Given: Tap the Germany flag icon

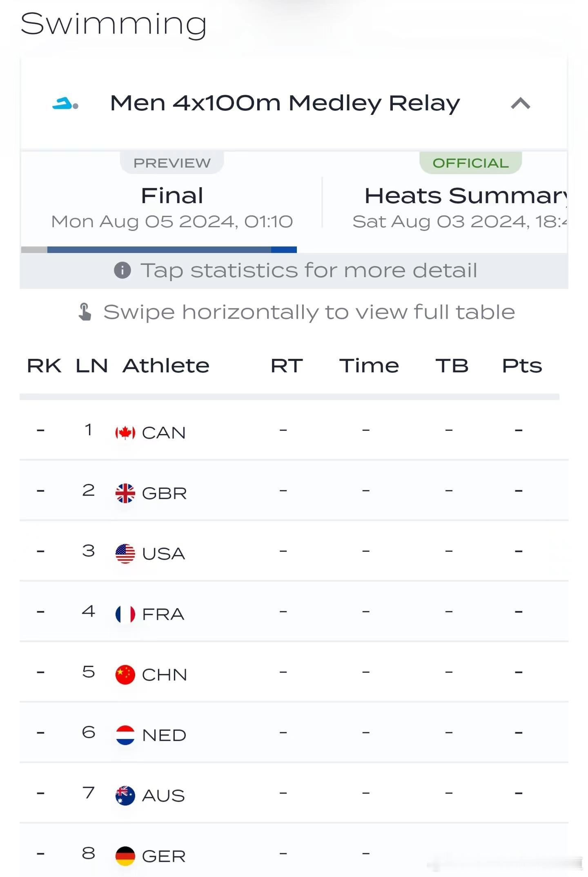Looking at the screenshot, I should coord(125,856).
